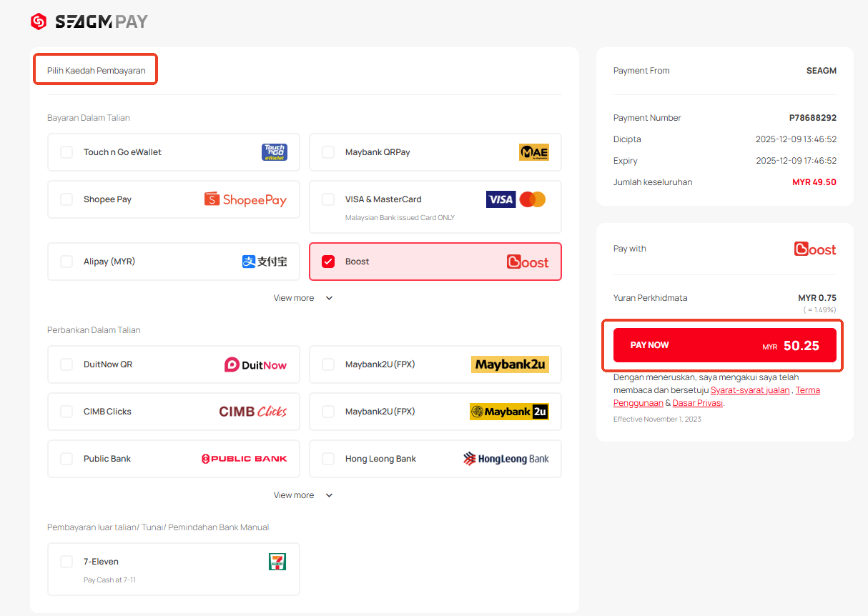Viewport: 868px width, 616px height.
Task: Click the ShopeePay logo
Action: tap(245, 199)
